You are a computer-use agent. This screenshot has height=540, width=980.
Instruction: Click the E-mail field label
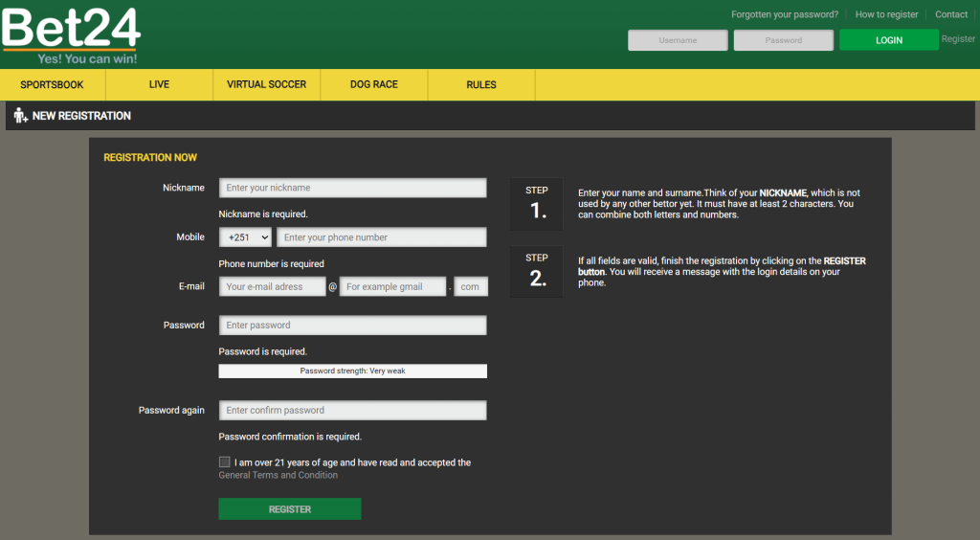[x=191, y=286]
